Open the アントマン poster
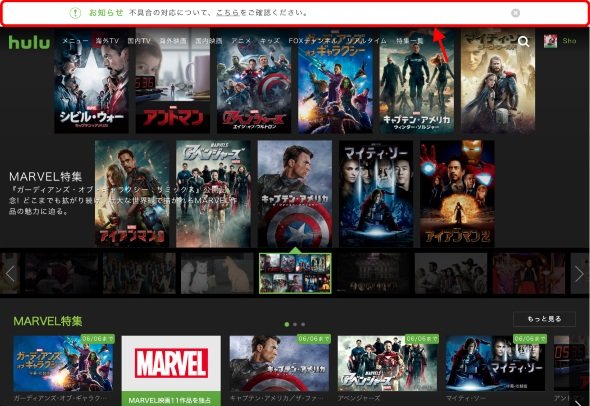 [173, 81]
